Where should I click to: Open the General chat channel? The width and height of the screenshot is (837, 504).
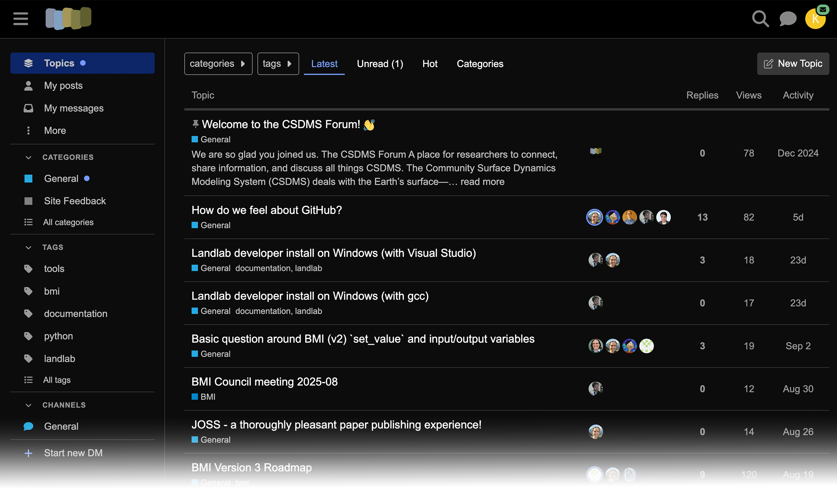[61, 426]
